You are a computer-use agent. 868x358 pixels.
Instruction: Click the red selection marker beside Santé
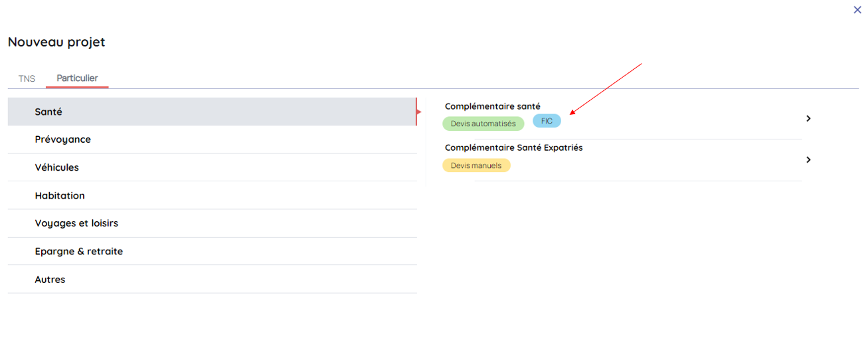(418, 112)
